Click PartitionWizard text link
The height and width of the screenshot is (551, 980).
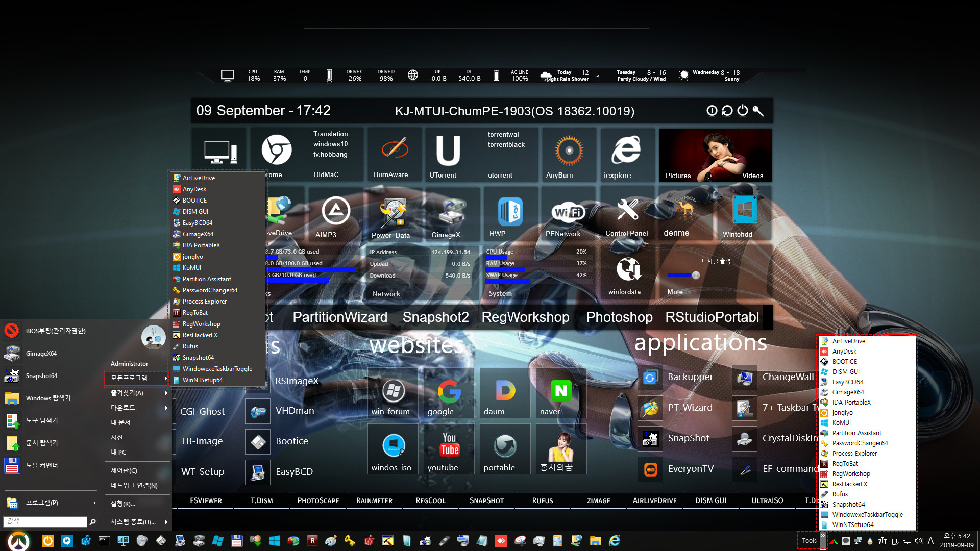340,317
